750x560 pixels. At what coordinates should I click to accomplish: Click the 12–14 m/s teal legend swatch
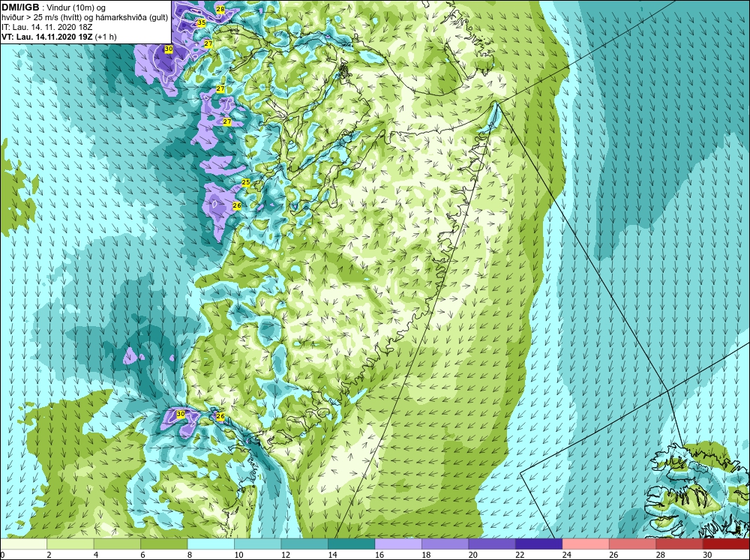click(x=304, y=544)
